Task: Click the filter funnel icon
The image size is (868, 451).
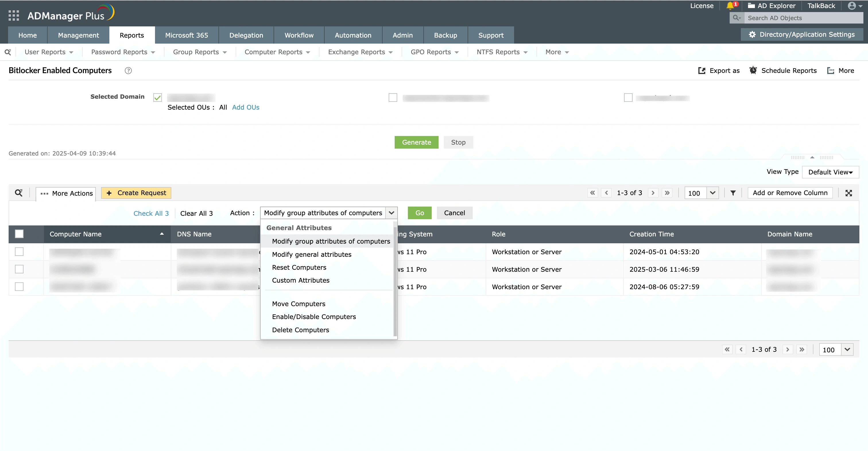Action: (733, 193)
